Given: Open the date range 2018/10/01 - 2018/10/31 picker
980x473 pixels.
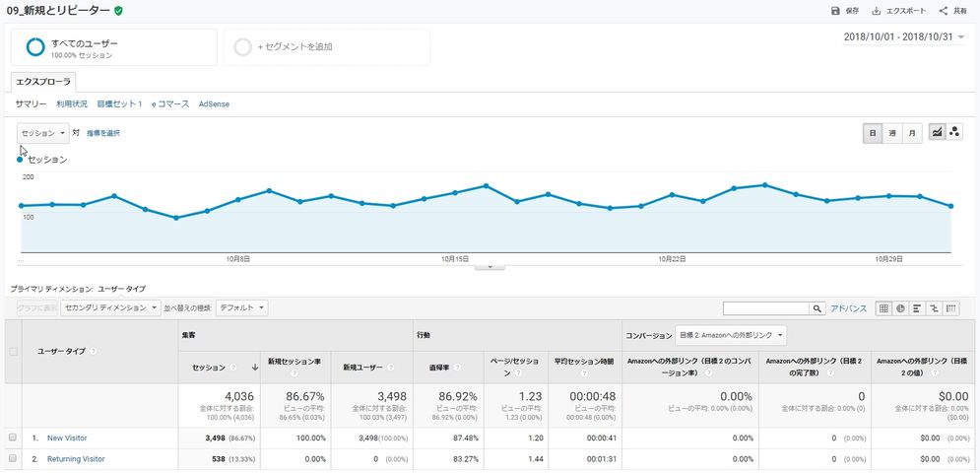Looking at the screenshot, I should (904, 36).
